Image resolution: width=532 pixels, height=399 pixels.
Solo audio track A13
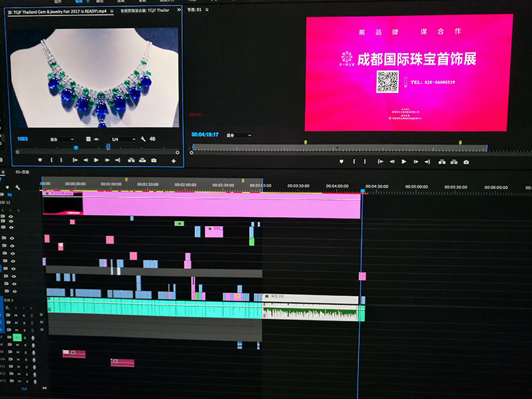tap(27, 381)
